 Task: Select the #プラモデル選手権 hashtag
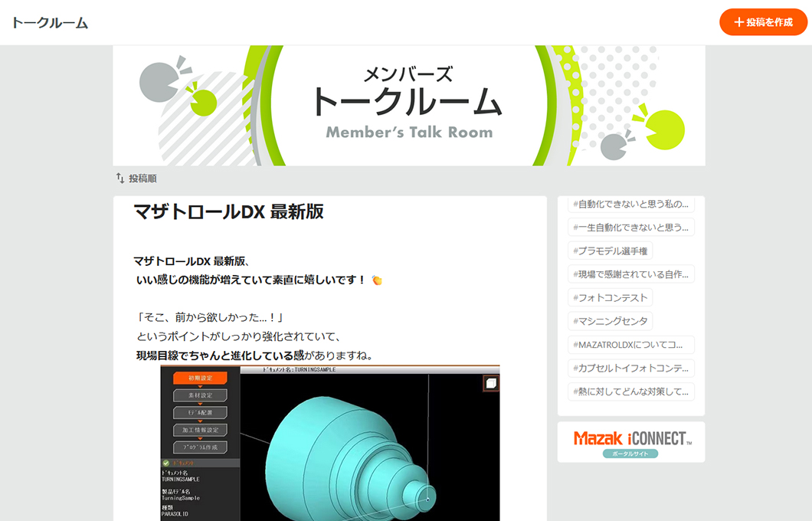tap(610, 251)
